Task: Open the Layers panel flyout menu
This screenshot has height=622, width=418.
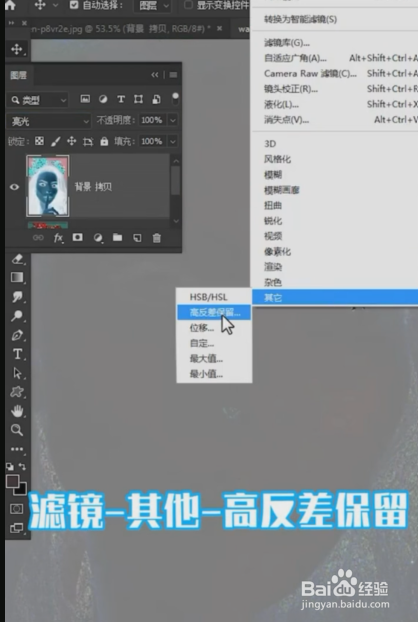Action: 173,75
